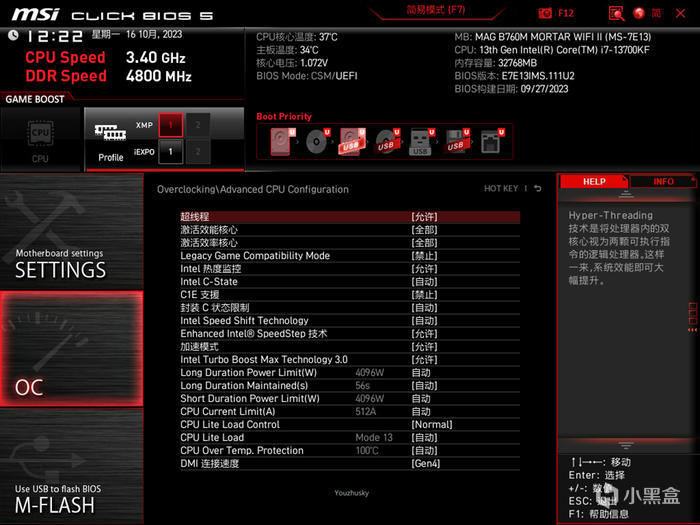Select the USB hard disk boot device icon
Screen dimensions: 700x525
352,142
